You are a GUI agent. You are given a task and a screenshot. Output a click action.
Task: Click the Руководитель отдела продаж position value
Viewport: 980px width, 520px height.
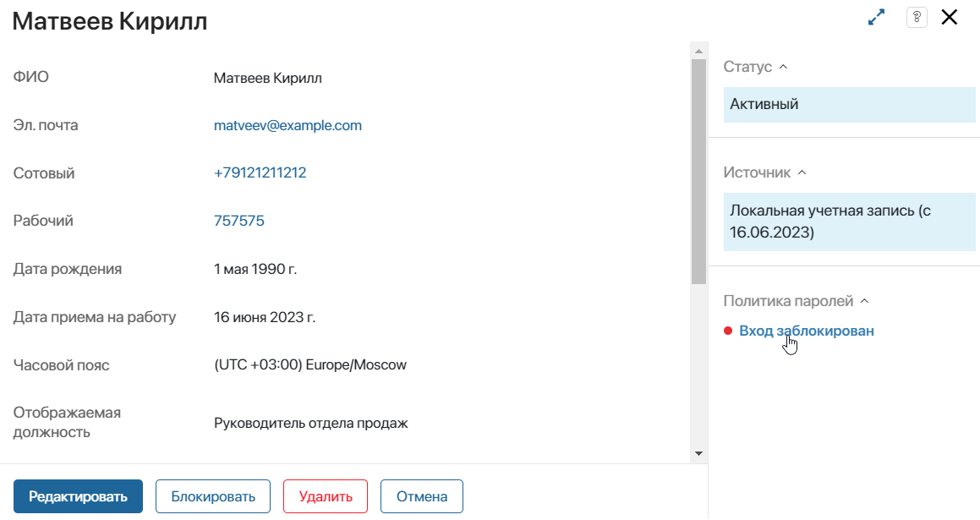click(310, 423)
